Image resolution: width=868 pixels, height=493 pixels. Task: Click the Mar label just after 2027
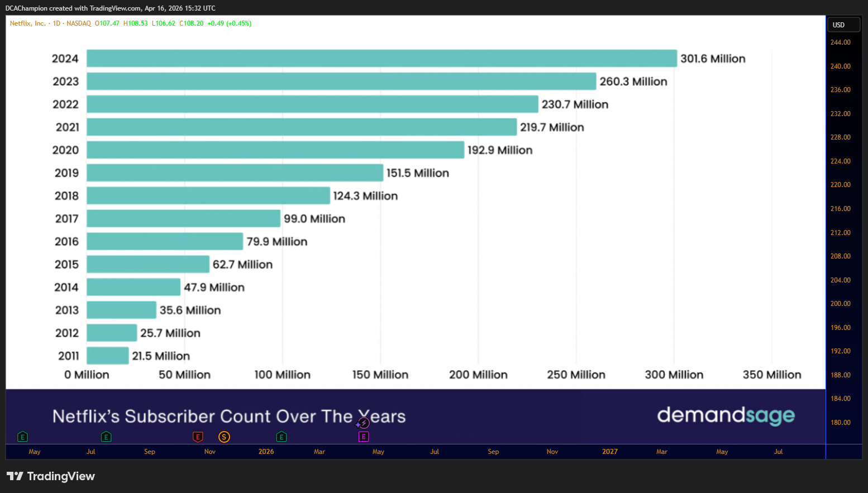click(662, 452)
